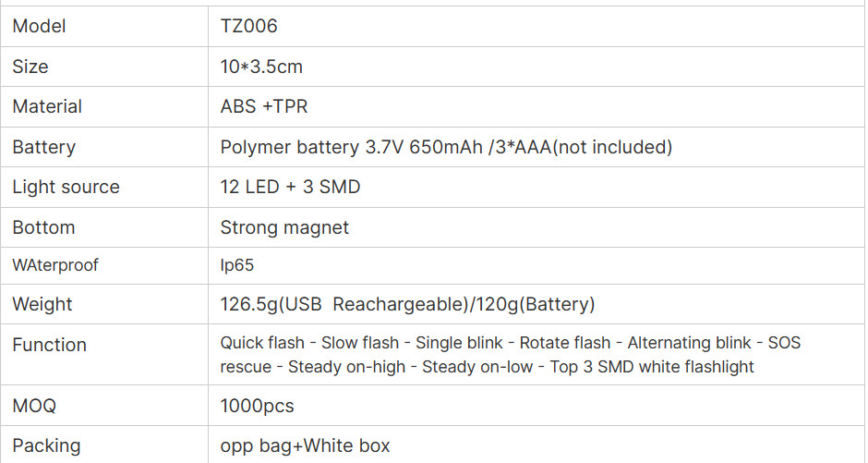
Task: Select Polymer battery 3.7V 650mAh text
Action: [352, 147]
